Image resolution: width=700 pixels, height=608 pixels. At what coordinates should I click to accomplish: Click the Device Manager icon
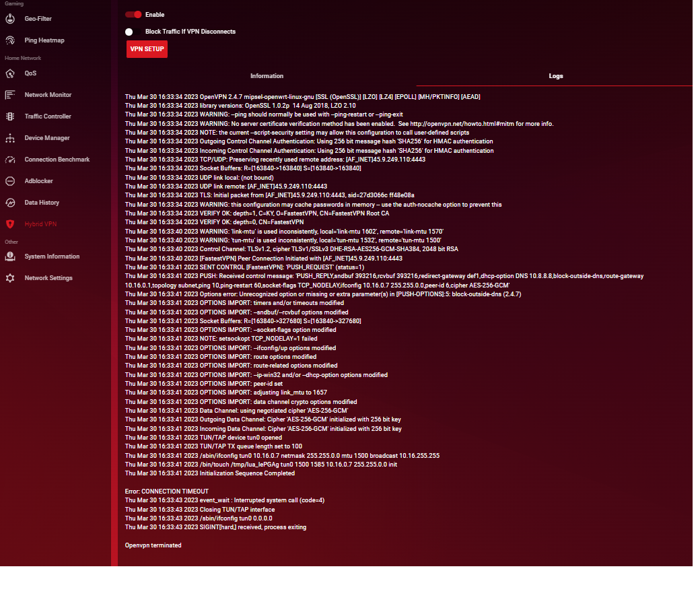pos(10,138)
